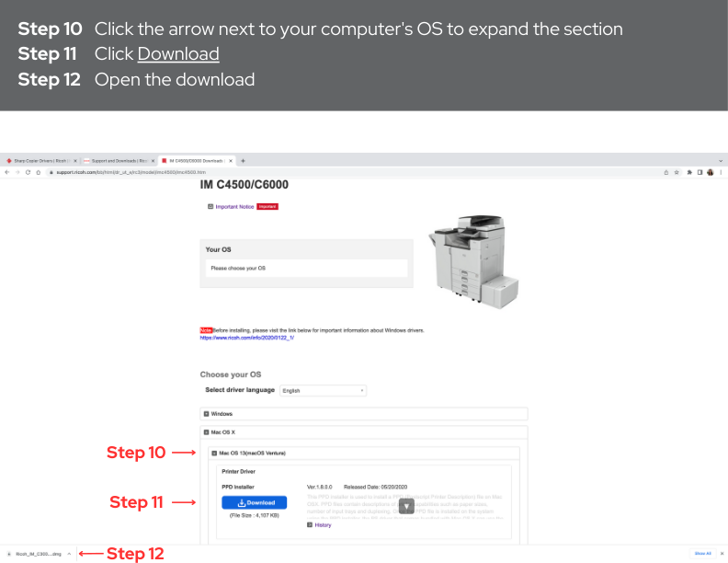Expand the Windows OS section
This screenshot has height=563, width=728.
tap(364, 414)
